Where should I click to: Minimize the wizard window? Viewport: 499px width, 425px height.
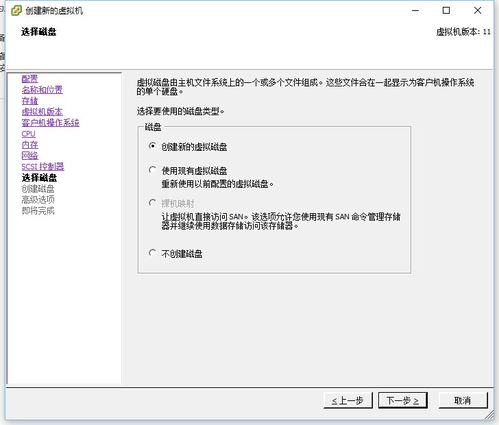[x=415, y=11]
